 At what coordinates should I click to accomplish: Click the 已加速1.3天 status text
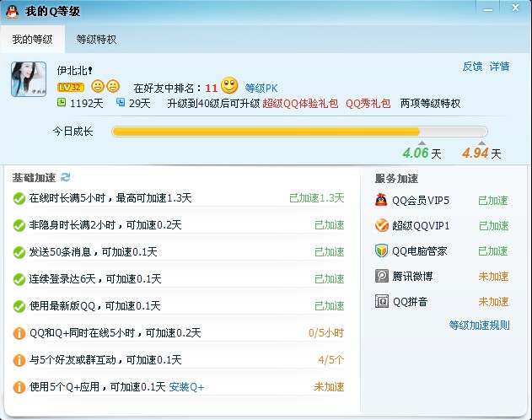coord(316,198)
